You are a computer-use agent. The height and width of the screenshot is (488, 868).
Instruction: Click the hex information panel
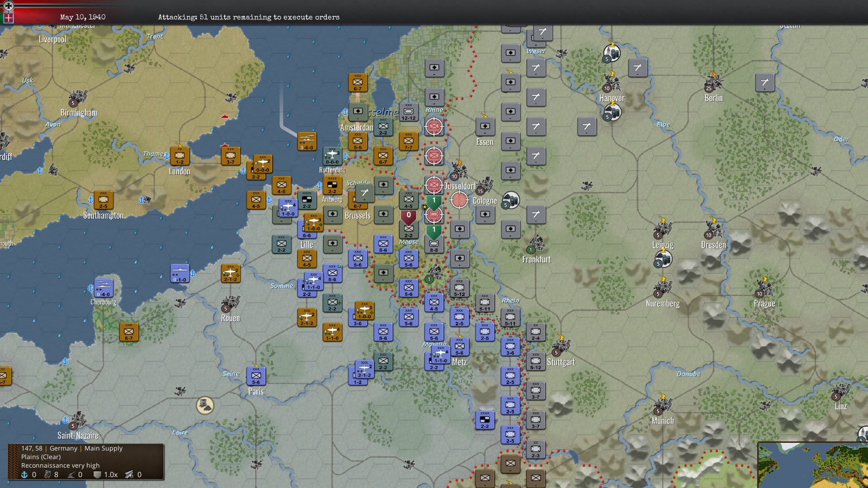pyautogui.click(x=86, y=461)
